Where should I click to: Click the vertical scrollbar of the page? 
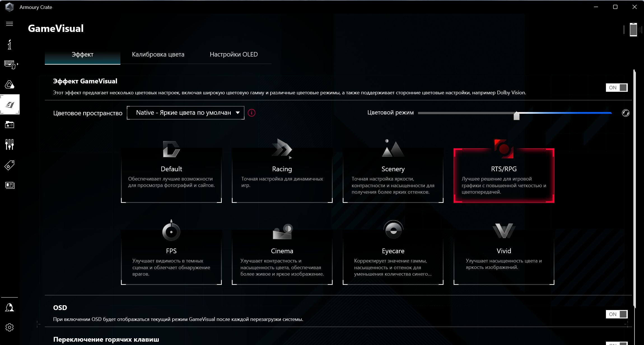pyautogui.click(x=634, y=189)
